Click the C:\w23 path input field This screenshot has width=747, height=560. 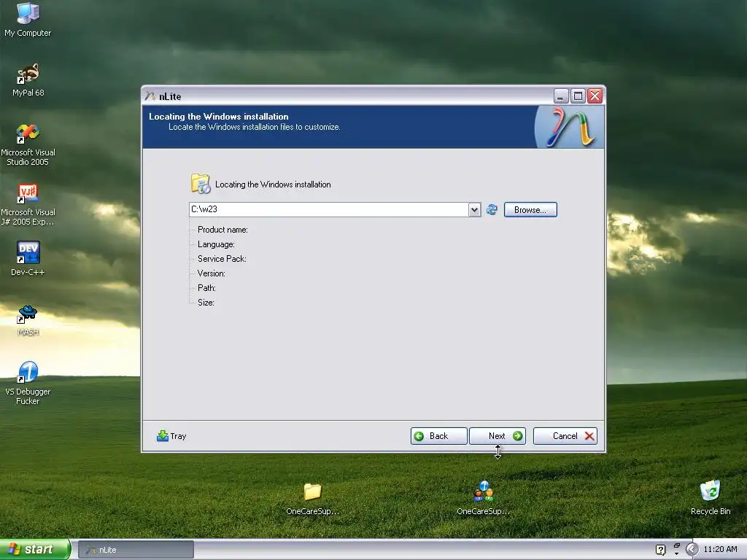(329, 209)
